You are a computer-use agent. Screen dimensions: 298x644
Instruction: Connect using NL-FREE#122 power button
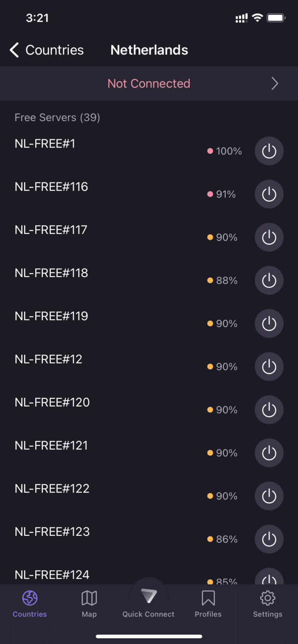[x=269, y=496]
